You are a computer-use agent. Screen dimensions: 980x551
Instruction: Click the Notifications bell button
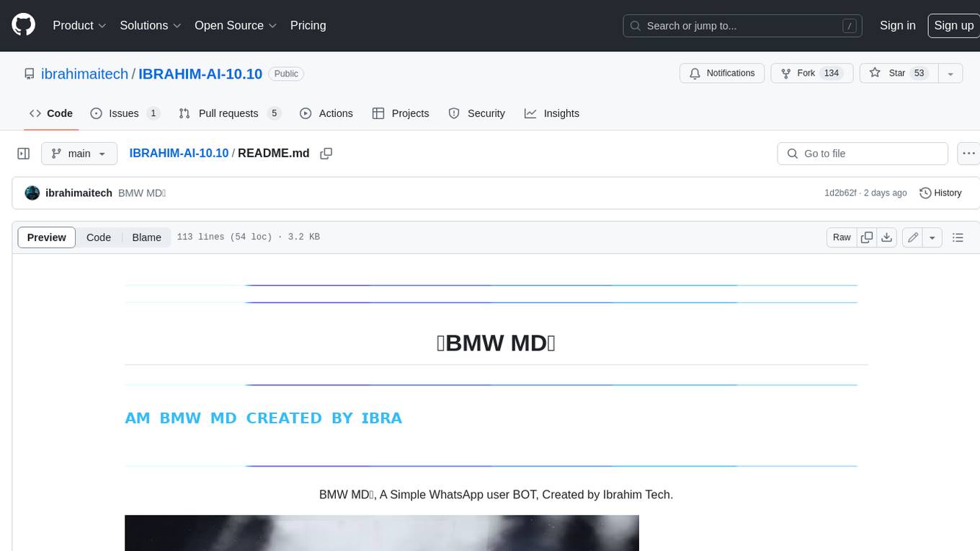point(722,73)
